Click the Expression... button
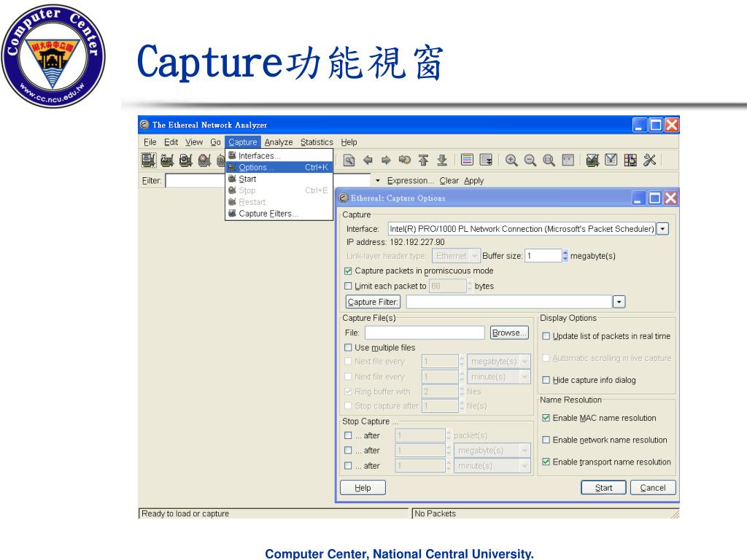The image size is (747, 560). (x=410, y=181)
